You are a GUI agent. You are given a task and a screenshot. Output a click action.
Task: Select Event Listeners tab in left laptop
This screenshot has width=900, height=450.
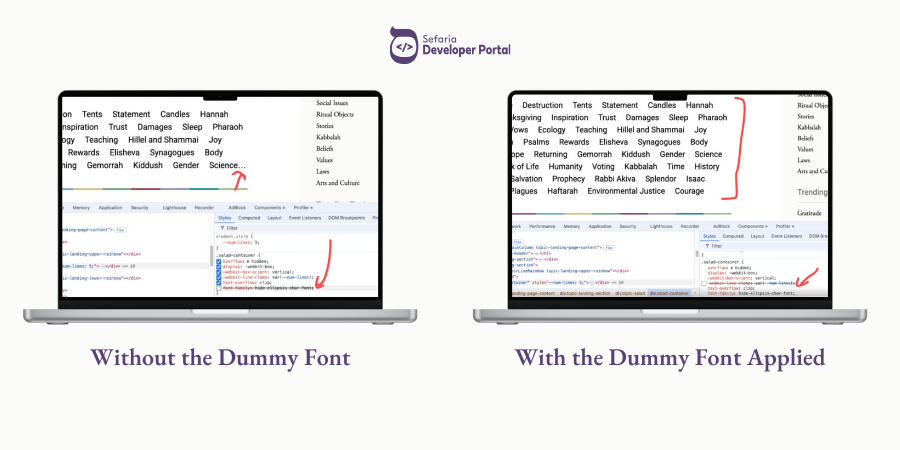coord(305,218)
